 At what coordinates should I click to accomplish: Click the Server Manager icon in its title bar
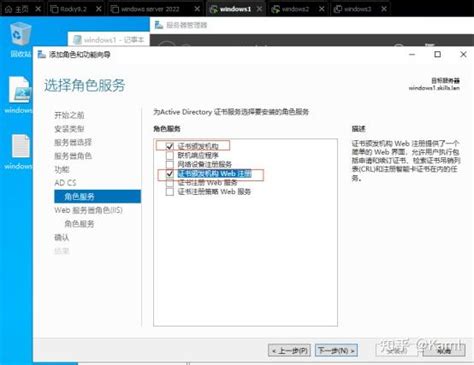(x=159, y=25)
